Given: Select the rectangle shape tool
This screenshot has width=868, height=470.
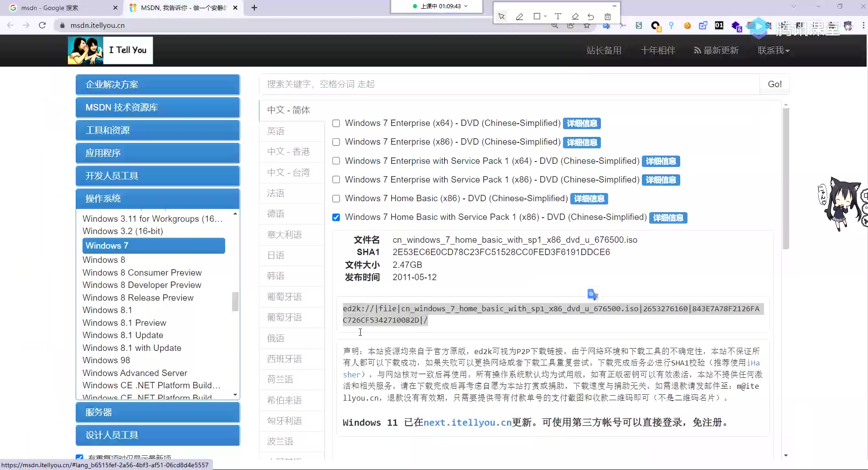Looking at the screenshot, I should pyautogui.click(x=537, y=16).
